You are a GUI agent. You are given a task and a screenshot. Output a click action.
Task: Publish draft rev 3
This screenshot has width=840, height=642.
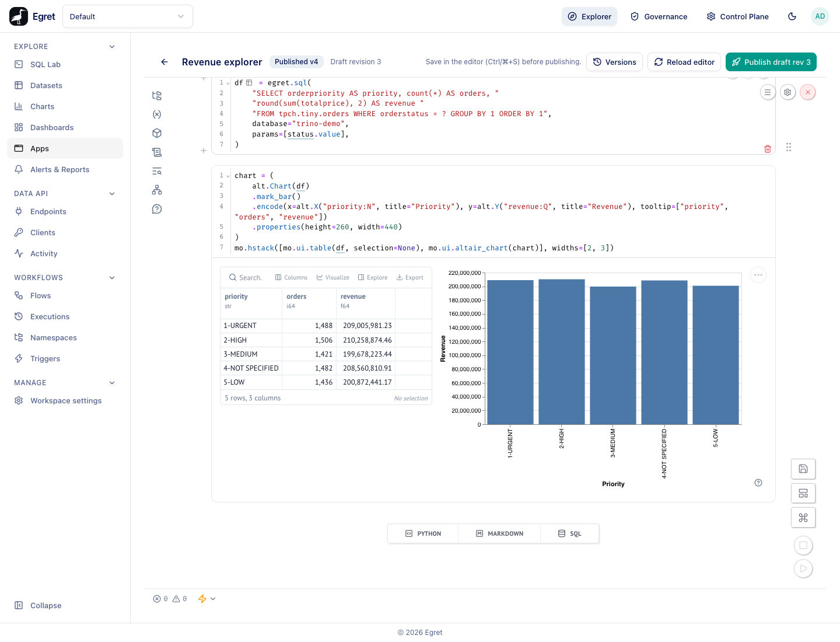771,62
